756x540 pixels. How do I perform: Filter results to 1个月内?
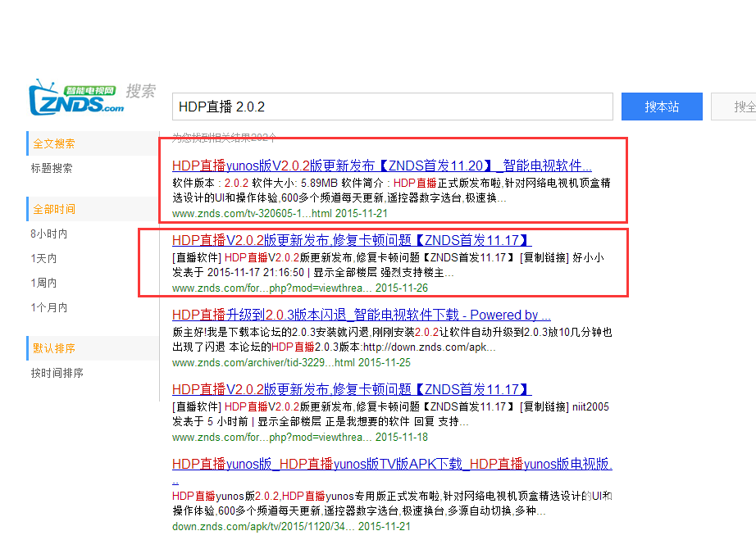[x=49, y=307]
